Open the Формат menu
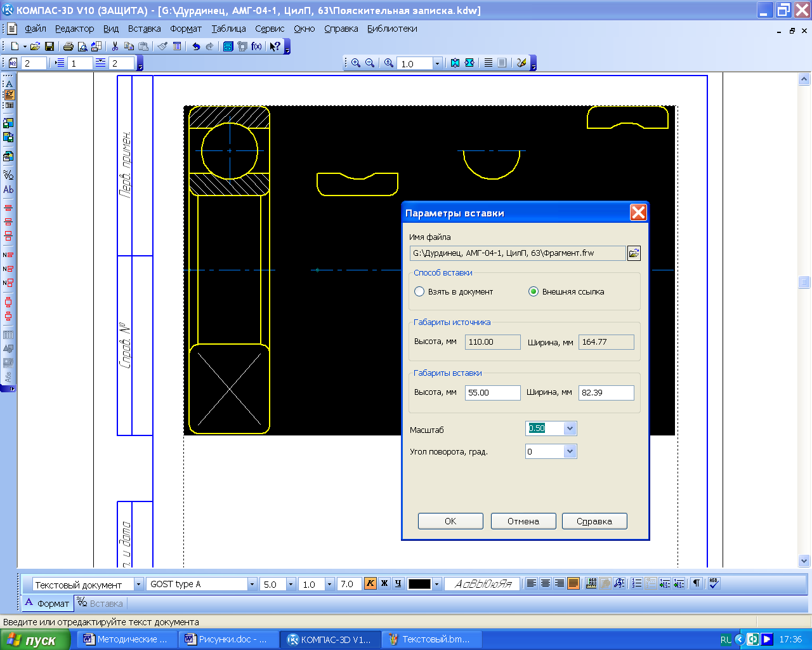812x650 pixels. 186,29
